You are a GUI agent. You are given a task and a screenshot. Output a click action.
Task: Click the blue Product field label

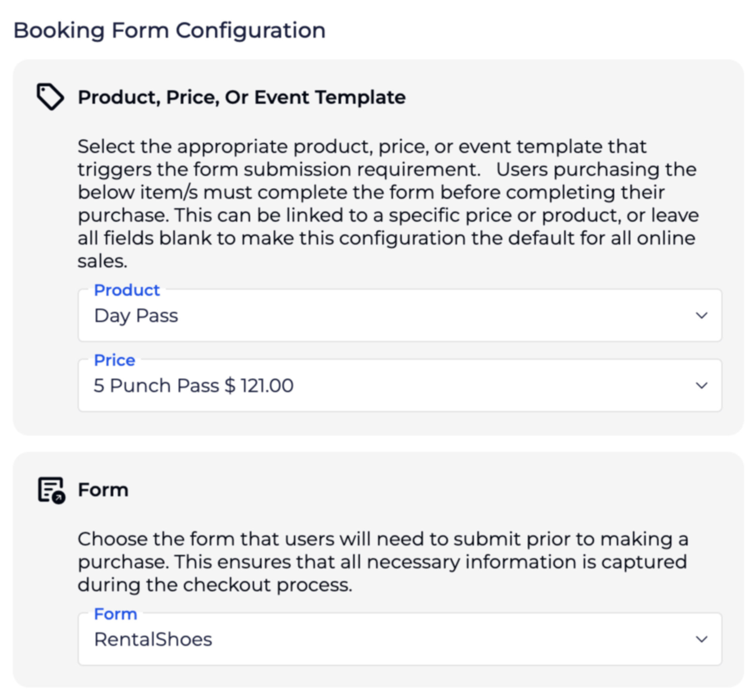point(127,290)
